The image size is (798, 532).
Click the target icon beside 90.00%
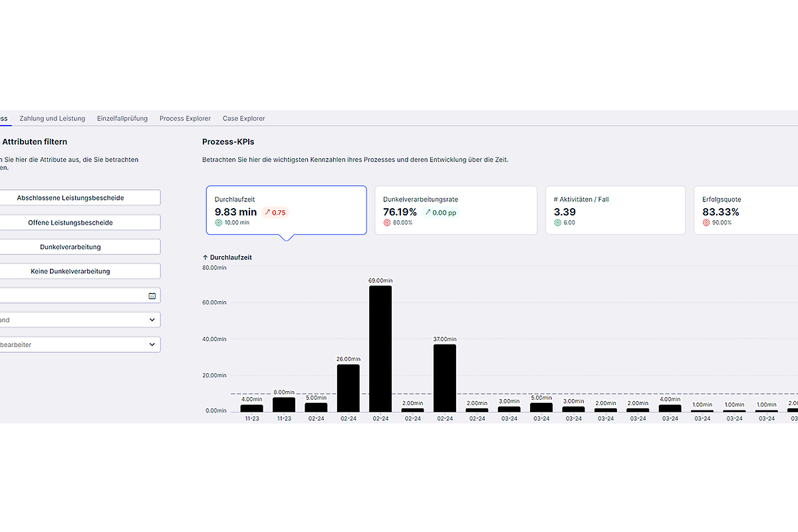(x=706, y=223)
